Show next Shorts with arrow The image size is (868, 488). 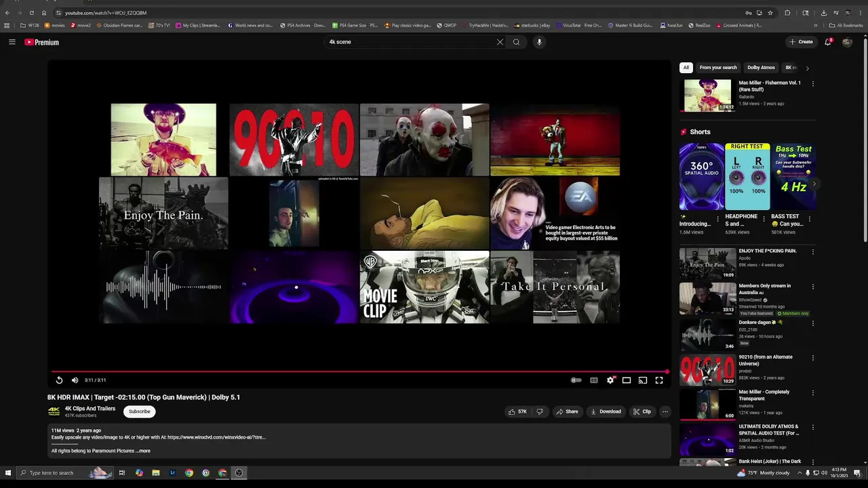click(x=814, y=184)
